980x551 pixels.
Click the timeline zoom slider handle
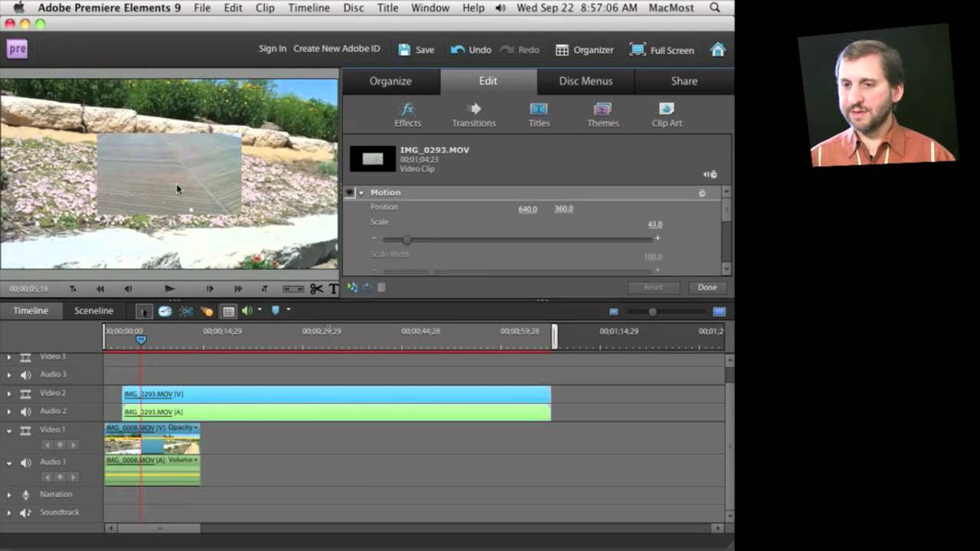(652, 311)
